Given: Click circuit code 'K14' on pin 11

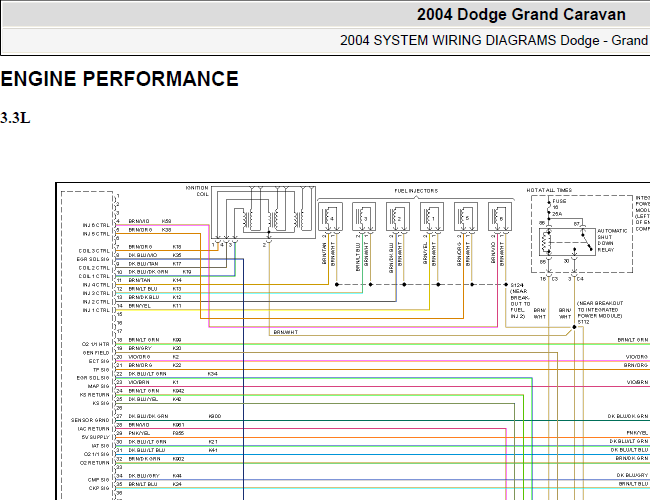Looking at the screenshot, I should click(x=177, y=281).
